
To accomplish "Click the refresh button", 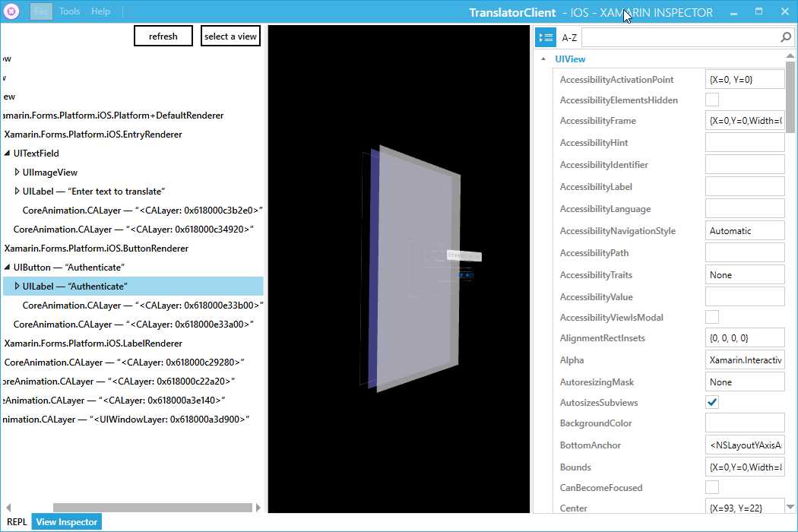I will (163, 36).
